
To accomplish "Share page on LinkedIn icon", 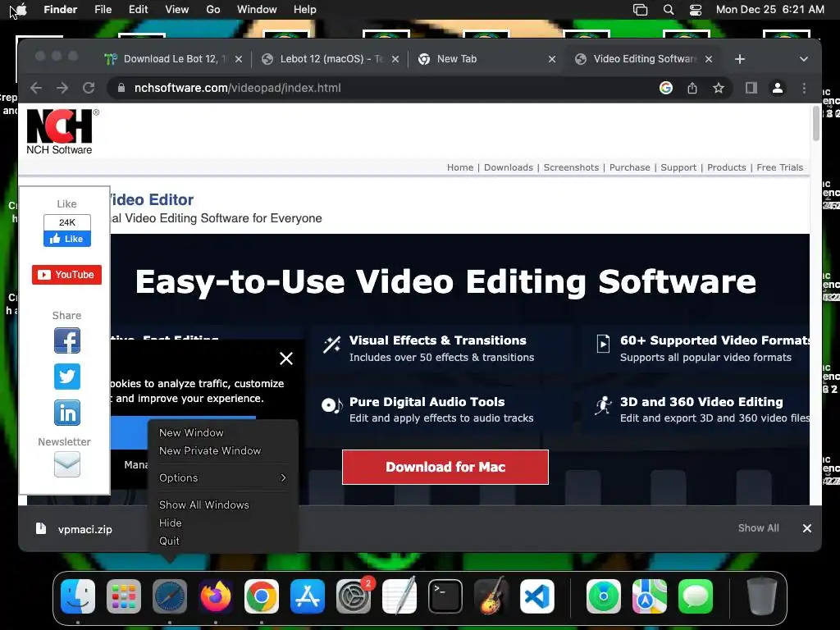I will pos(67,413).
